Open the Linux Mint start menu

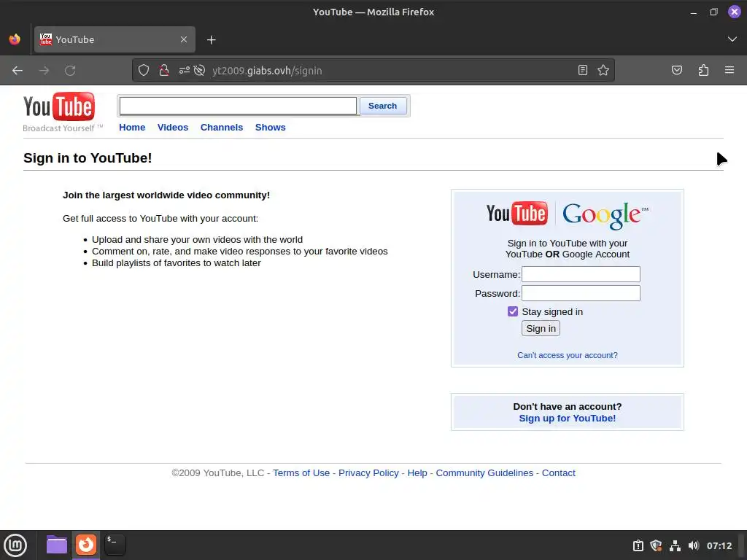pyautogui.click(x=15, y=545)
